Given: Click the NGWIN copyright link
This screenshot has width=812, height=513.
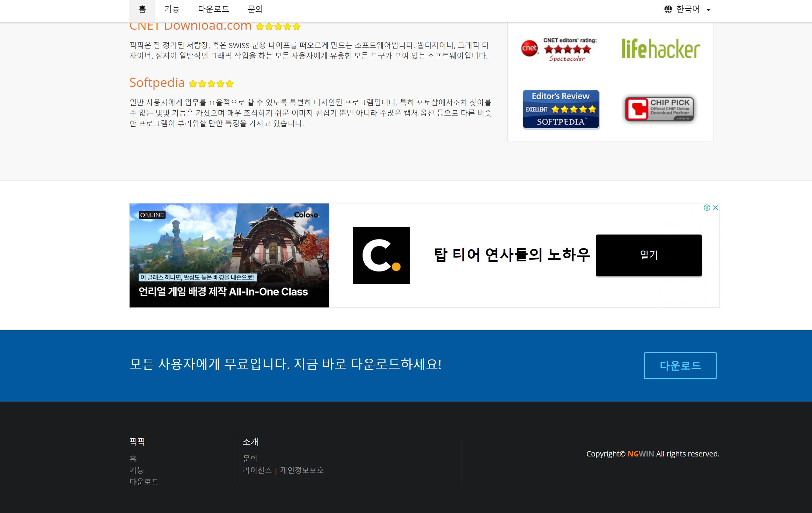Looking at the screenshot, I should click(641, 454).
